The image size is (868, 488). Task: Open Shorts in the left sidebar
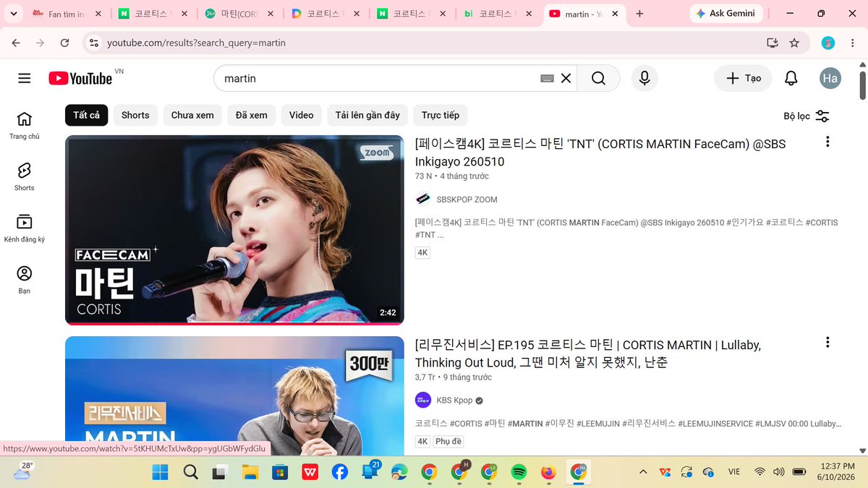tap(25, 177)
